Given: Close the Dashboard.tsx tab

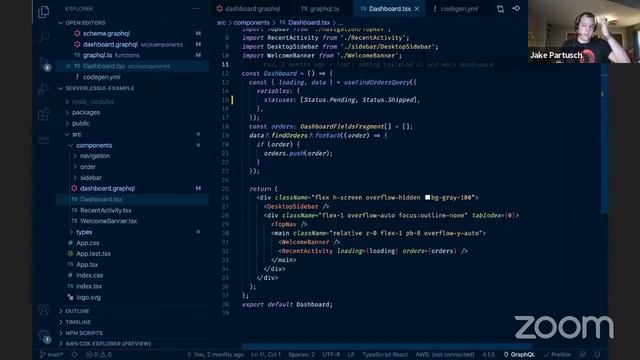Looking at the screenshot, I should 417,9.
